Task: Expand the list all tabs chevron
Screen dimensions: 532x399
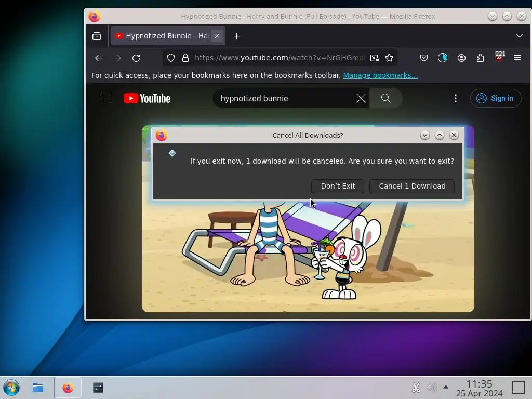Action: pyautogui.click(x=519, y=36)
